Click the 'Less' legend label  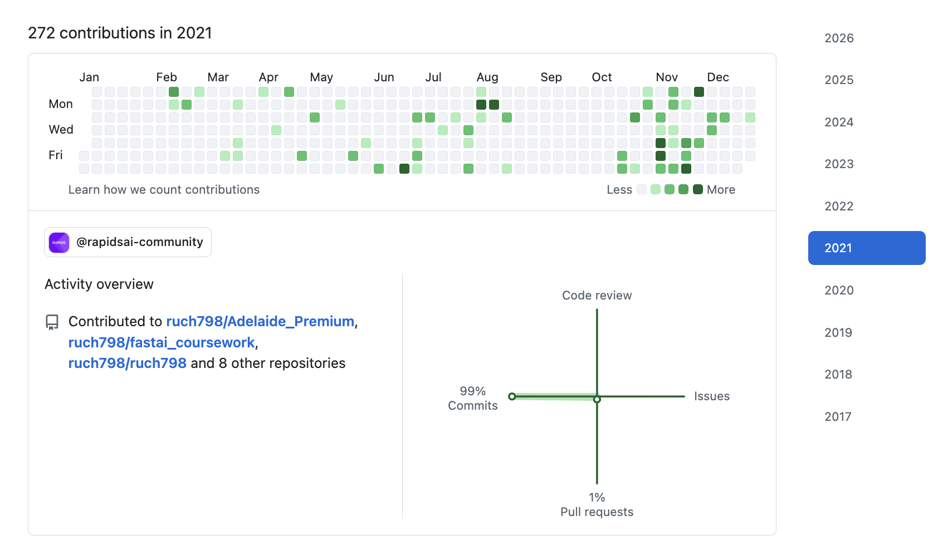[619, 190]
